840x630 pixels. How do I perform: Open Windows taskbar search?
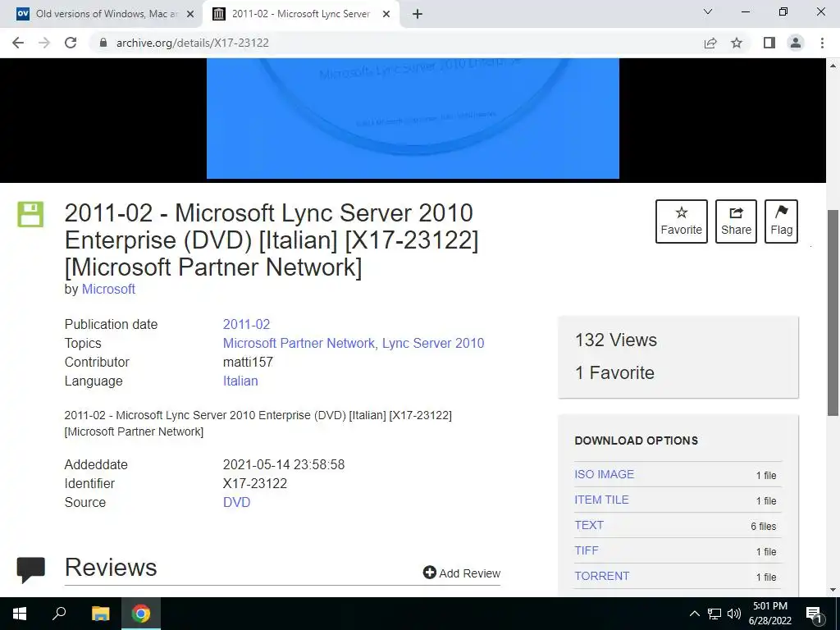point(59,614)
